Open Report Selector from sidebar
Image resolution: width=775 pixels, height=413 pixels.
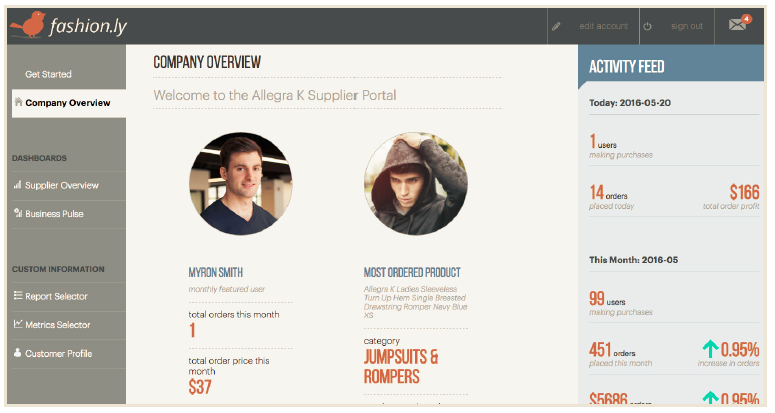coord(56,296)
